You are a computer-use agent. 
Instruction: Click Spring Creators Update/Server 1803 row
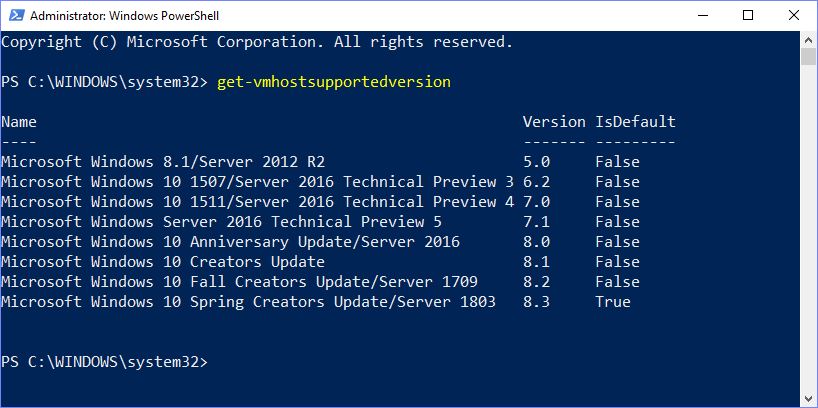[x=316, y=302]
